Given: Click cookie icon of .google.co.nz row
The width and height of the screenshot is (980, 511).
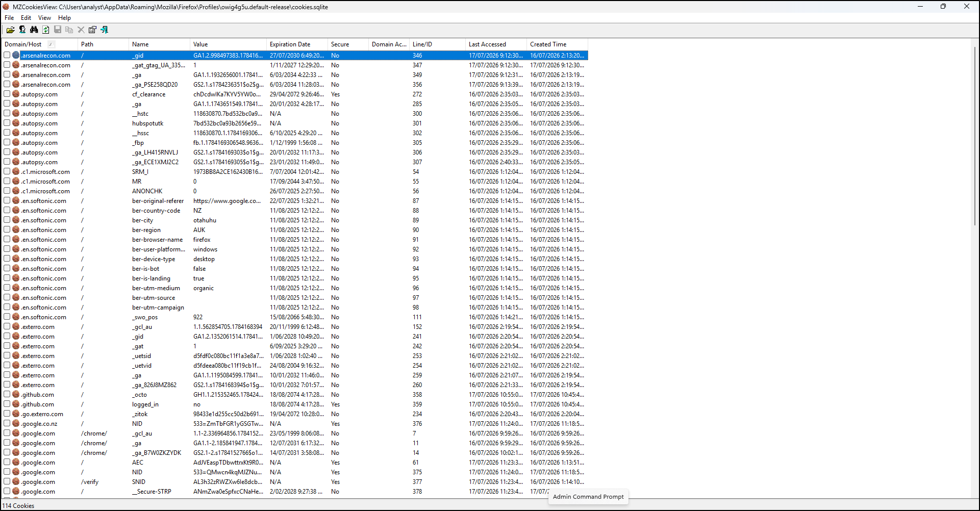Looking at the screenshot, I should point(16,423).
